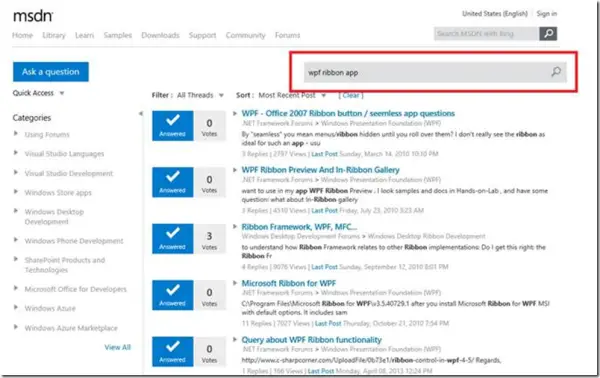Click the Clear filter link
600x378 pixels.
coord(351,95)
